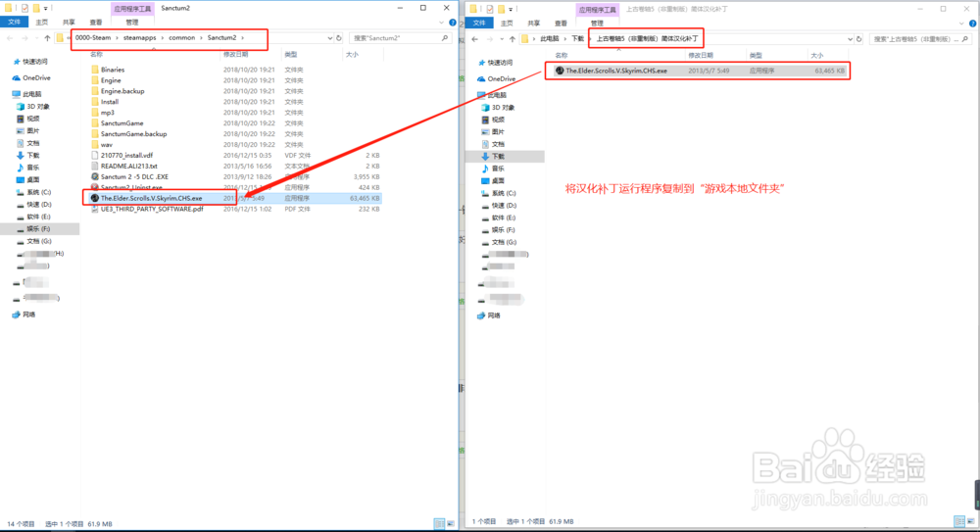This screenshot has width=980, height=532.
Task: Open address history dropdown in Sanctum2 window
Action: pyautogui.click(x=330, y=38)
